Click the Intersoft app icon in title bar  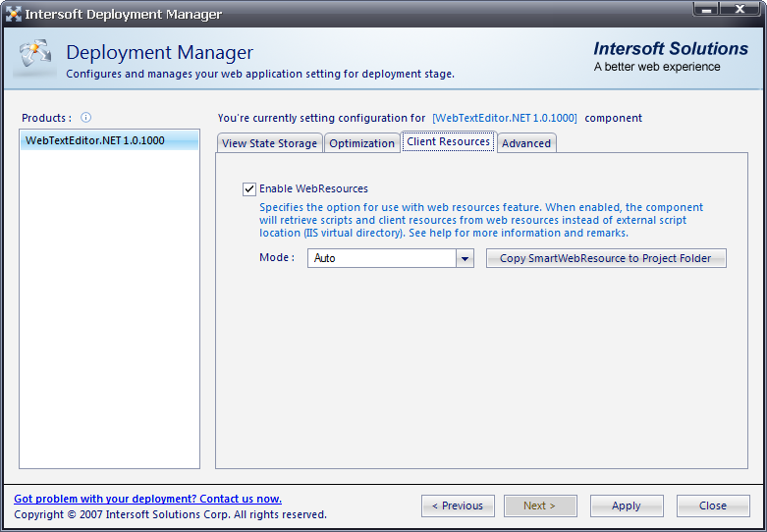coord(14,14)
